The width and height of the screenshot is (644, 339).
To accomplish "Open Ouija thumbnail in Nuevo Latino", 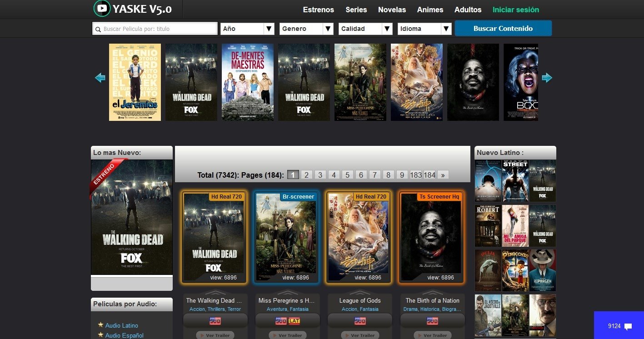I will [488, 270].
